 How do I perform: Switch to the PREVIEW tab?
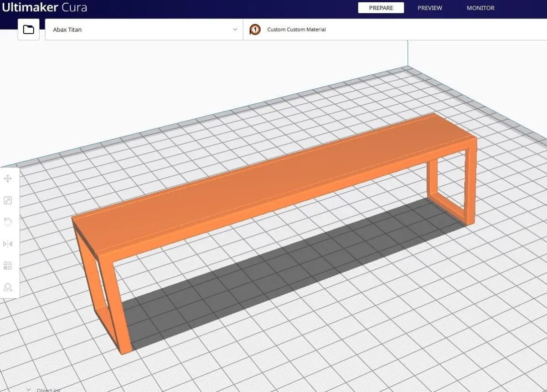click(430, 8)
